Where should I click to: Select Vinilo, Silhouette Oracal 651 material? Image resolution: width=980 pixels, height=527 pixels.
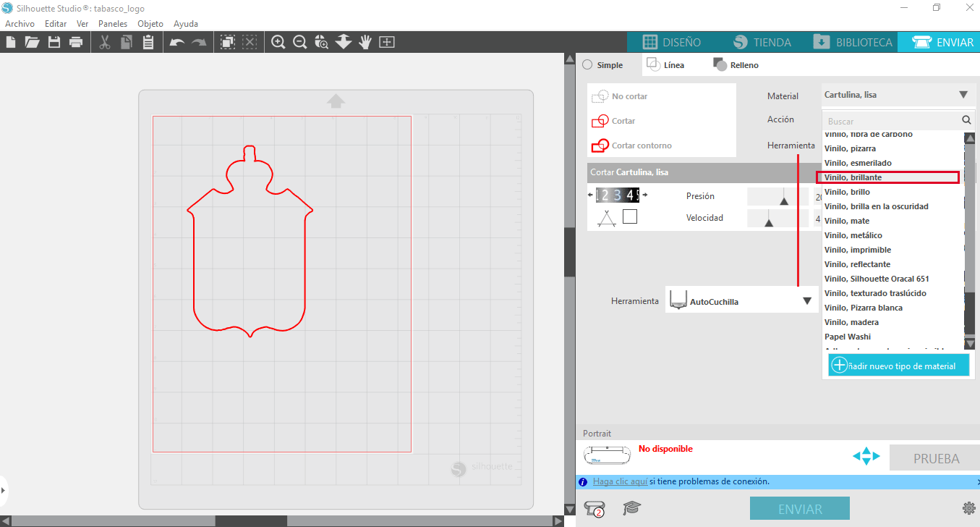tap(893, 279)
